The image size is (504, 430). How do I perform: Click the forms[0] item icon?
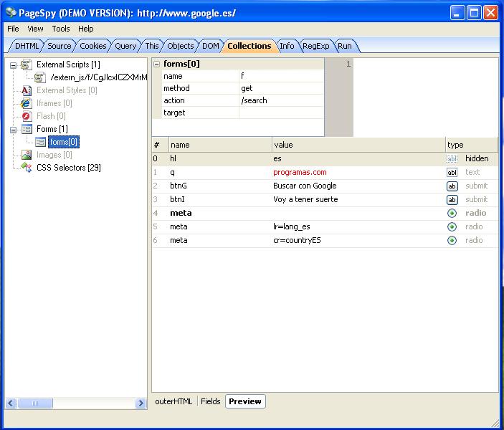pos(40,142)
